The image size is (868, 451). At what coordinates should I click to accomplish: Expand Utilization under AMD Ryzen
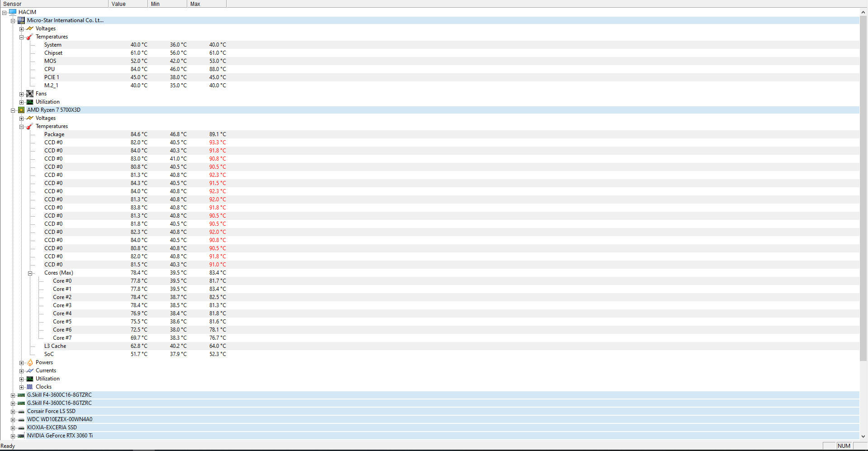tap(22, 379)
